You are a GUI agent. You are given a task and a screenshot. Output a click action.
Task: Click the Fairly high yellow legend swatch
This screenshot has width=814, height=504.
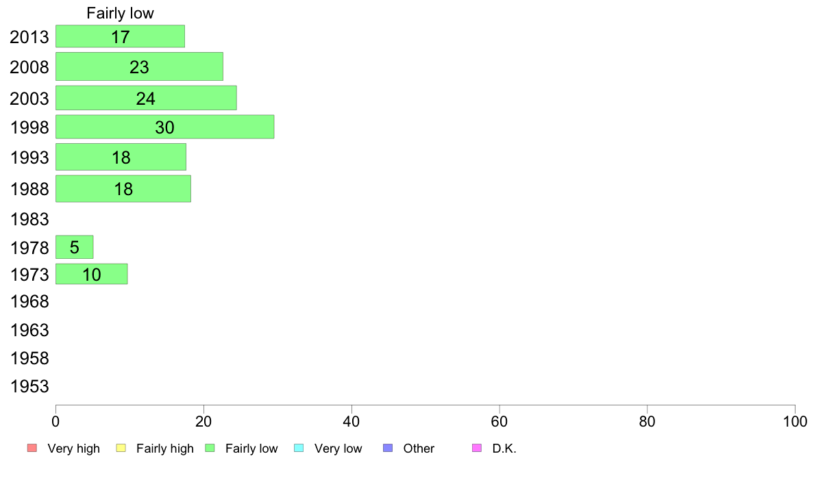pyautogui.click(x=121, y=448)
